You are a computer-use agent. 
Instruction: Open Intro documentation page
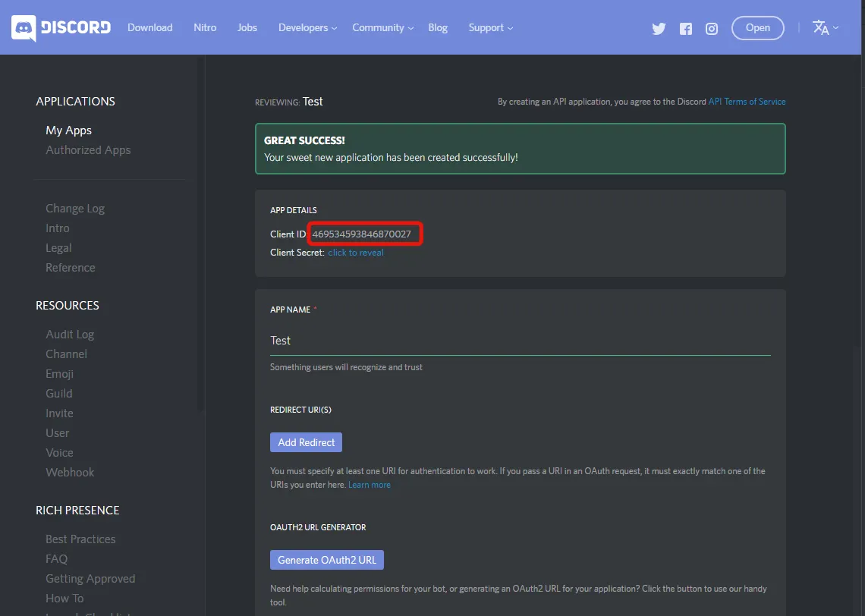point(58,228)
